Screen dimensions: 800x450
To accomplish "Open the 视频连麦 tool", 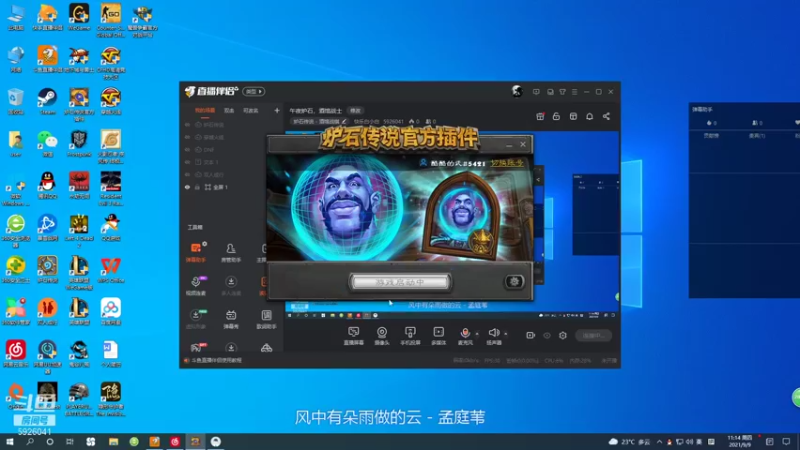I will [x=196, y=286].
